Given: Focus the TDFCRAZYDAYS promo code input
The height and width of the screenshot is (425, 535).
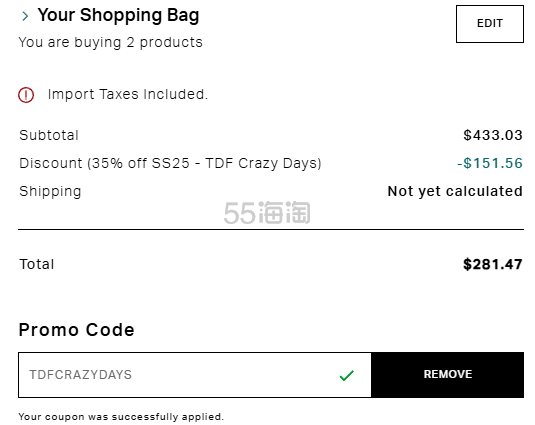Looking at the screenshot, I should click(x=195, y=375).
